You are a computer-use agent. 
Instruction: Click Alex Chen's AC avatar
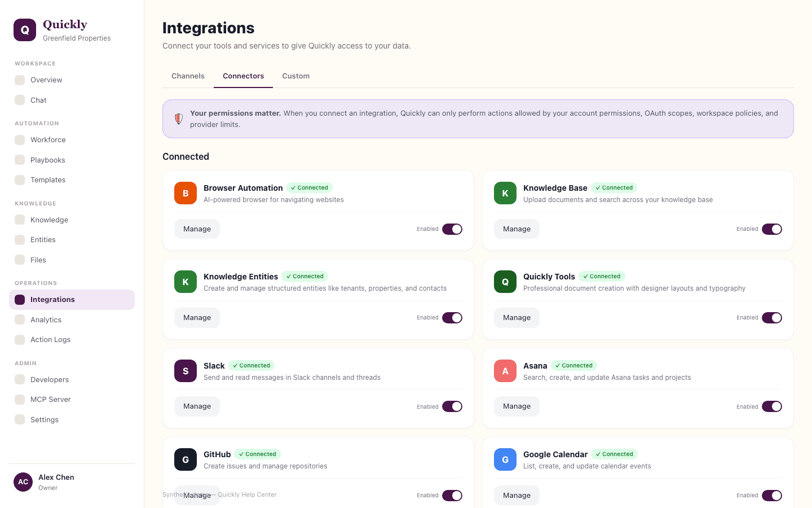[x=23, y=482]
